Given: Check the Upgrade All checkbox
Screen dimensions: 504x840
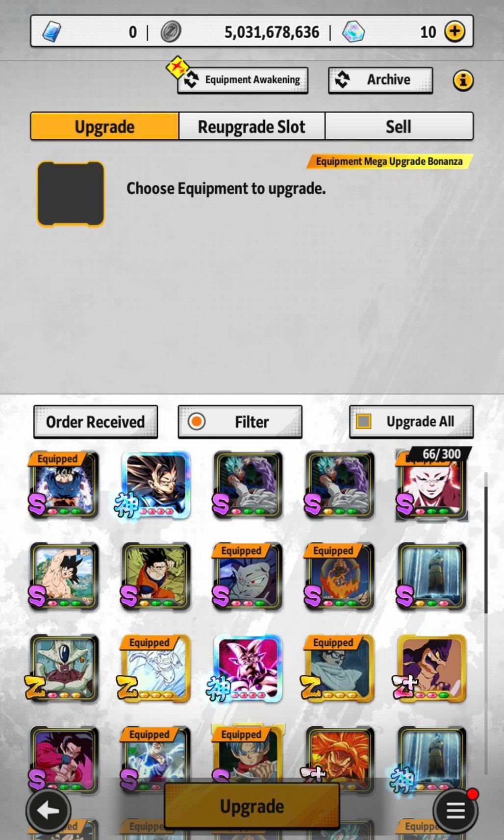Looking at the screenshot, I should 363,421.
